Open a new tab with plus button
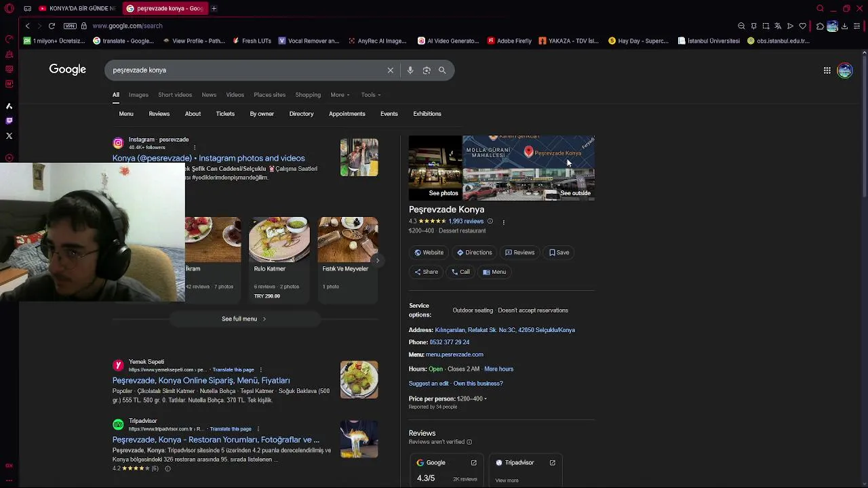This screenshot has width=868, height=488. 214,8
